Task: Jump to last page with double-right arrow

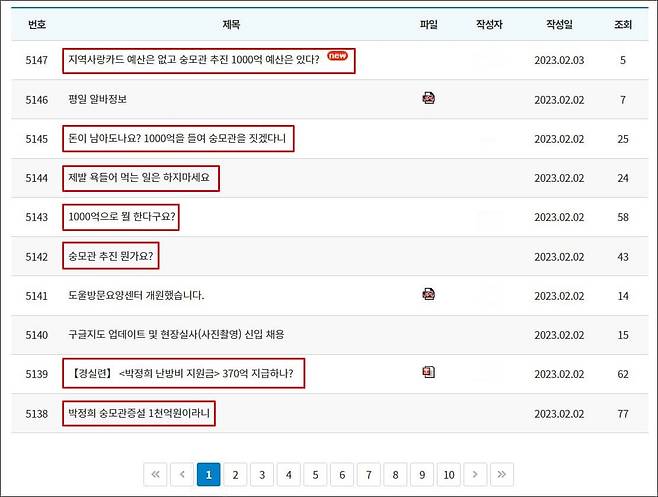Action: tap(502, 474)
